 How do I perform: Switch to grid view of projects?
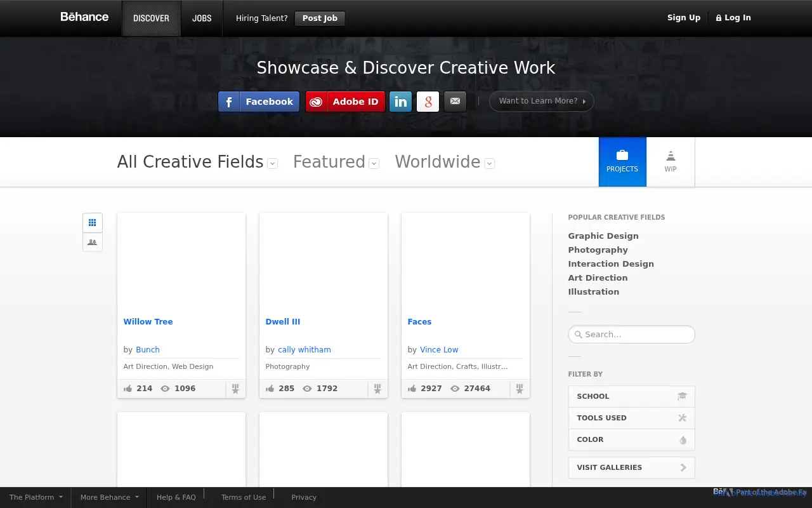pyautogui.click(x=93, y=223)
